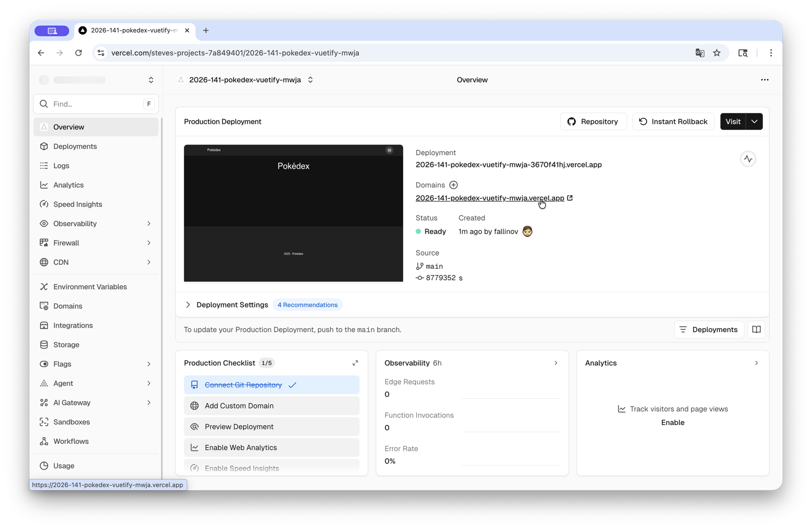Toggle the Connect Git Repository checklist item

pyautogui.click(x=272, y=385)
